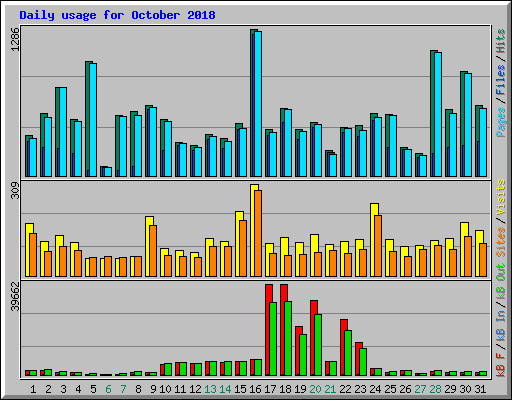Click the 39662 axis value label
512x400 pixels.
coord(15,296)
